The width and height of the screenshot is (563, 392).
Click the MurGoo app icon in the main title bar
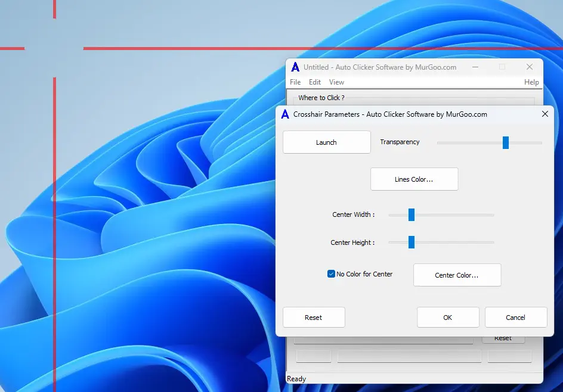pyautogui.click(x=296, y=67)
